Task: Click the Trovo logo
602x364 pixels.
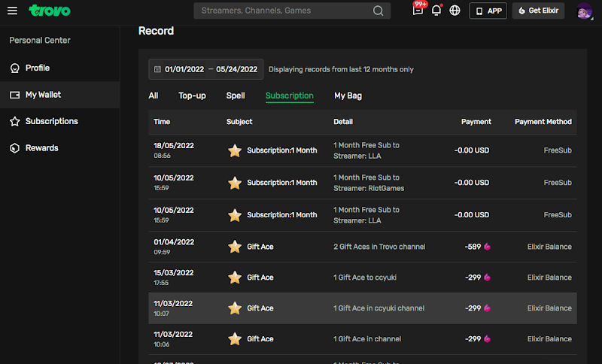Action: 50,11
